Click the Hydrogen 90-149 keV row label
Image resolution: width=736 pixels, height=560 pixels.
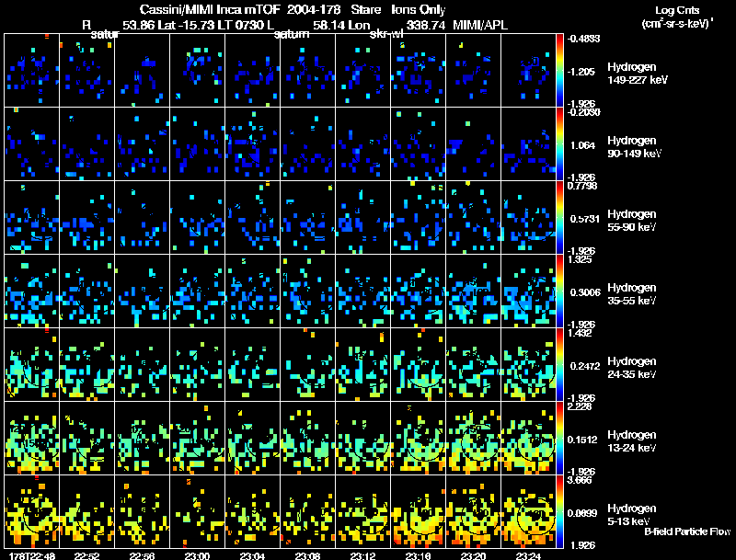tap(634, 147)
